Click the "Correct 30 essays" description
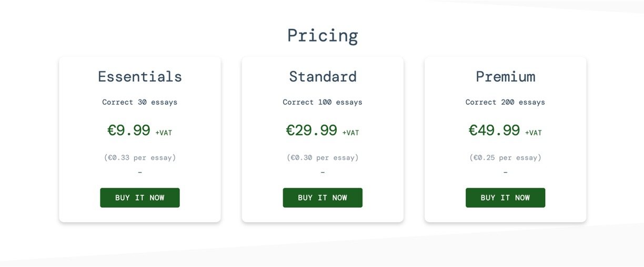The image size is (644, 267). 140,102
